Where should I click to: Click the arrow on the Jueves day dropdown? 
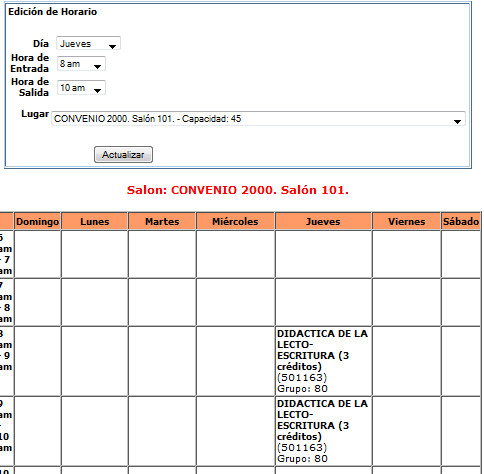(x=113, y=46)
